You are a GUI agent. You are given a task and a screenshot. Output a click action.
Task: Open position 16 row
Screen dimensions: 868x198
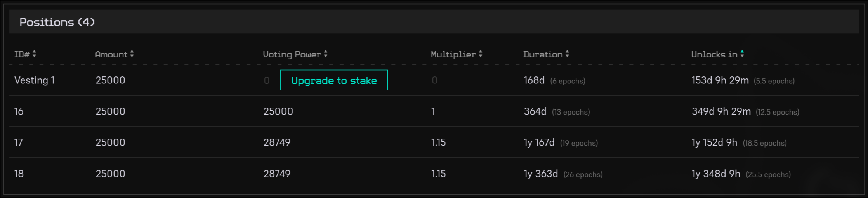[19, 111]
